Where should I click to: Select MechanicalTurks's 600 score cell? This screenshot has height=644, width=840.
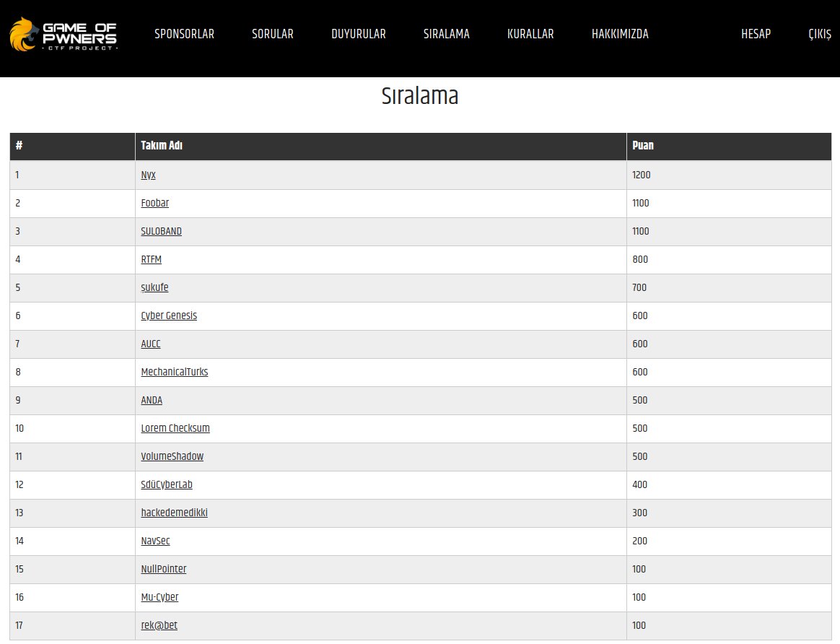(729, 372)
